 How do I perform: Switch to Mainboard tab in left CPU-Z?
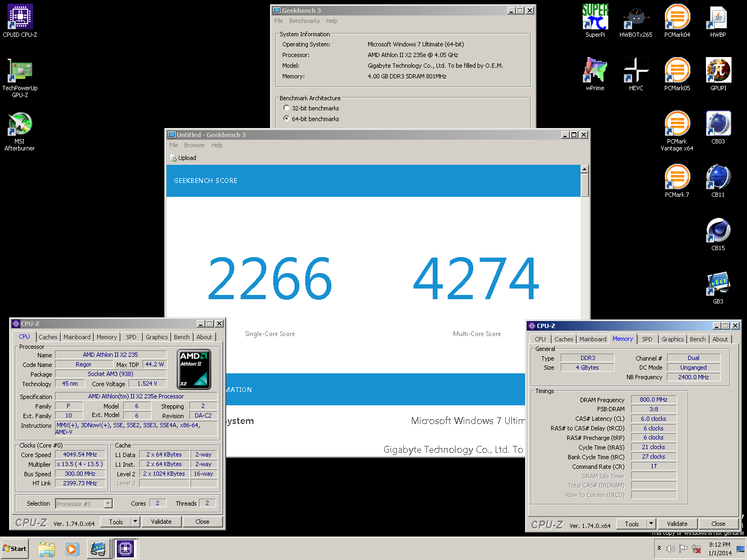pos(77,337)
